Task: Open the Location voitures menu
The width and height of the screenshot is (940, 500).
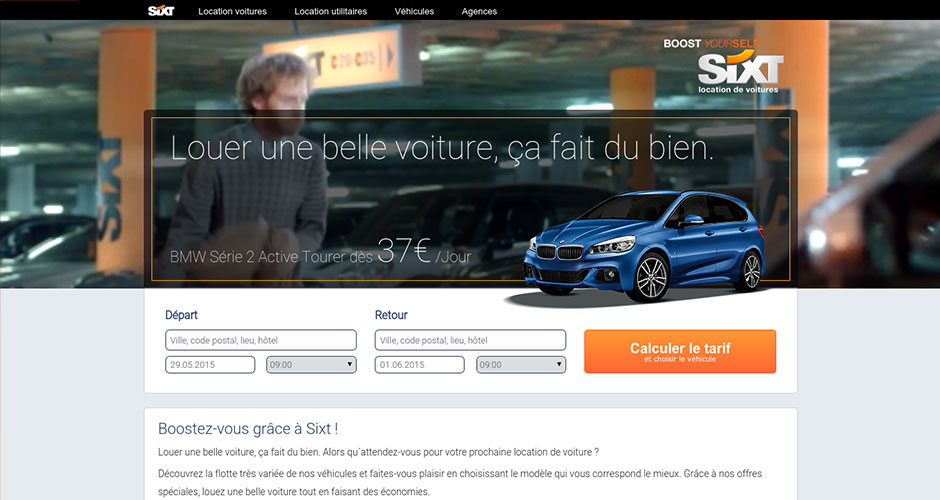Action: [233, 11]
